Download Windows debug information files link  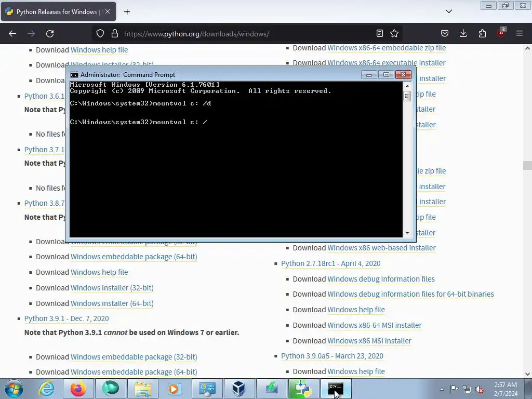381,279
